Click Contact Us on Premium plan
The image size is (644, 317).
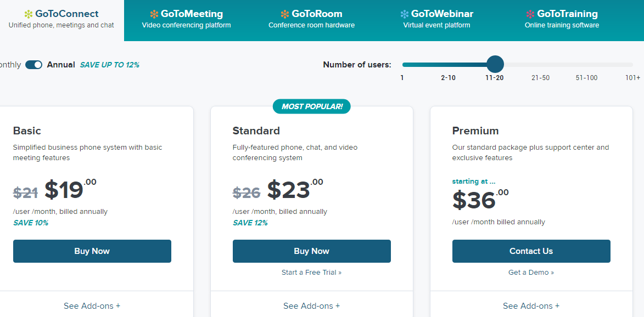(531, 251)
